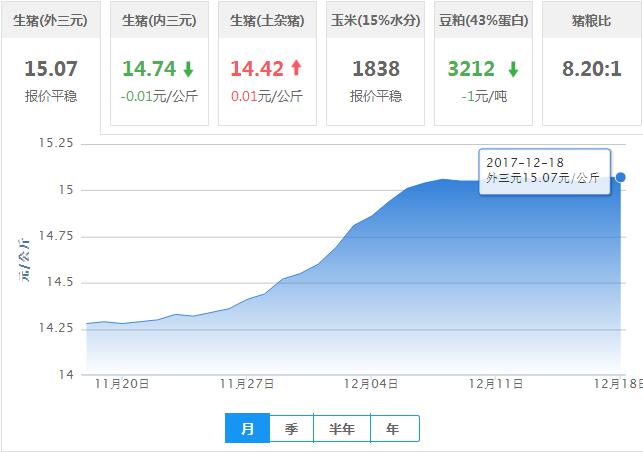This screenshot has width=643, height=452.
Task: Click the 8.20:1 ratio value
Action: [592, 68]
